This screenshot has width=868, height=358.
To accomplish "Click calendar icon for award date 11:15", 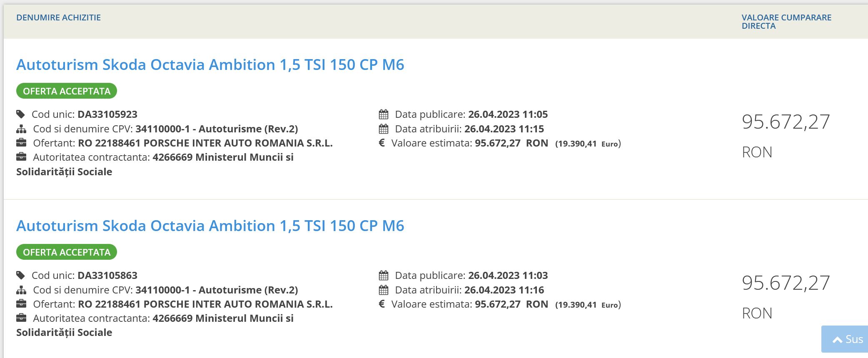I will [x=384, y=129].
